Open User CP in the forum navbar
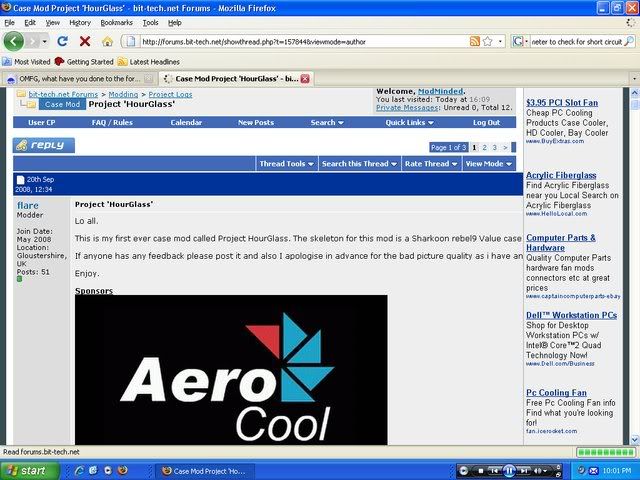640x480 pixels. 42,122
